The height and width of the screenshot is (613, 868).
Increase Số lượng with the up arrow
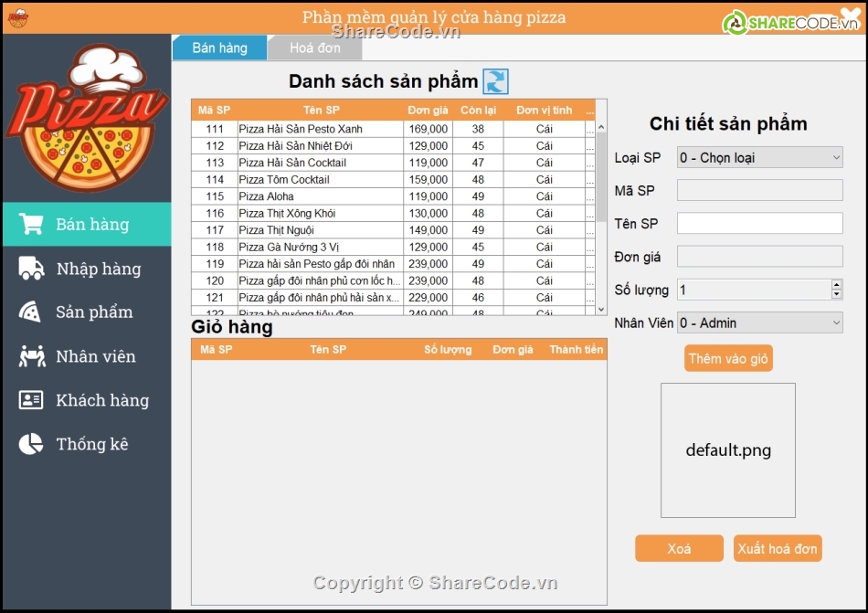coord(836,285)
